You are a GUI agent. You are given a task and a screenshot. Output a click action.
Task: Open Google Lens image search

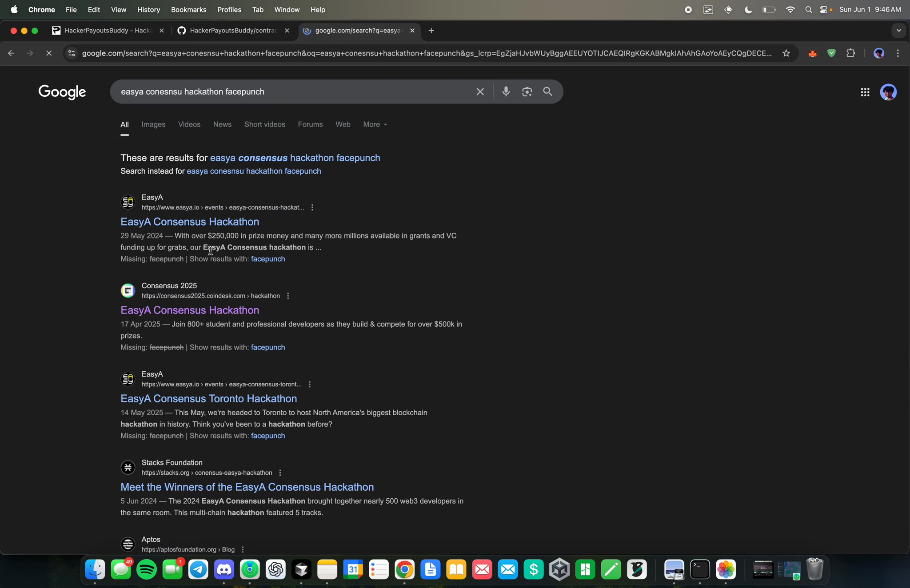[x=527, y=92]
